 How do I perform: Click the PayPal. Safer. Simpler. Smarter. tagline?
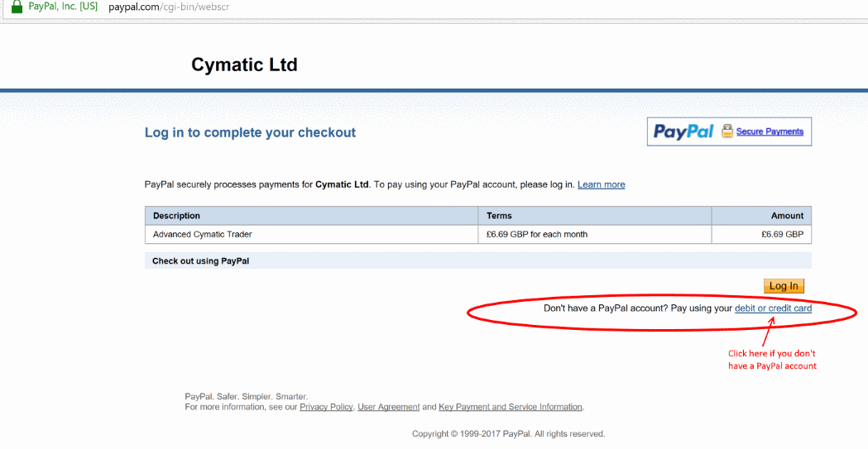[x=247, y=396]
